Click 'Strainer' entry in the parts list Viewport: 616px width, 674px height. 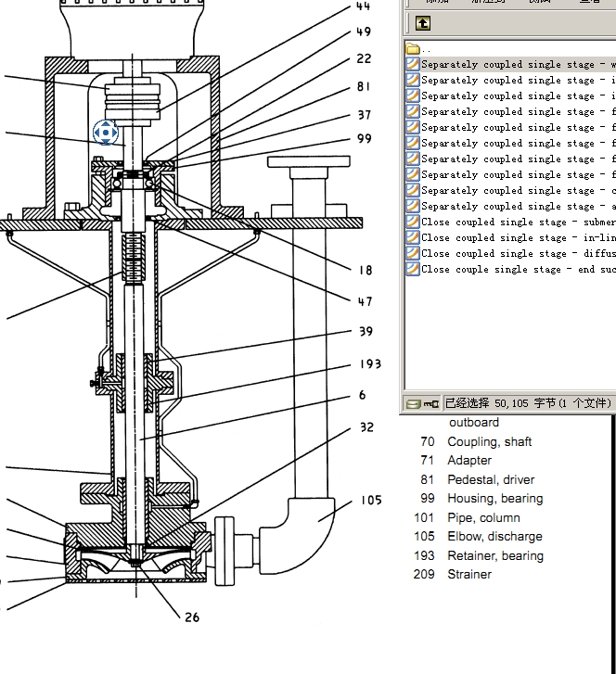tap(469, 575)
